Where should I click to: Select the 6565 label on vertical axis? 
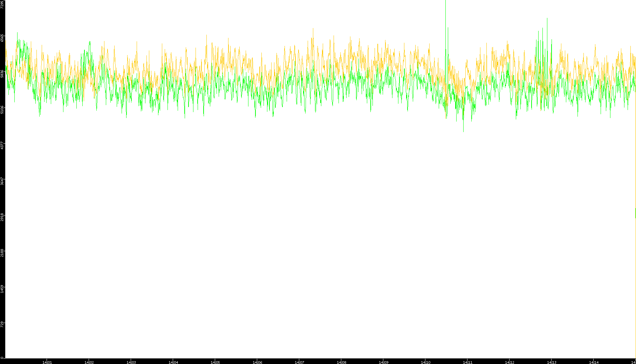pos(2,38)
